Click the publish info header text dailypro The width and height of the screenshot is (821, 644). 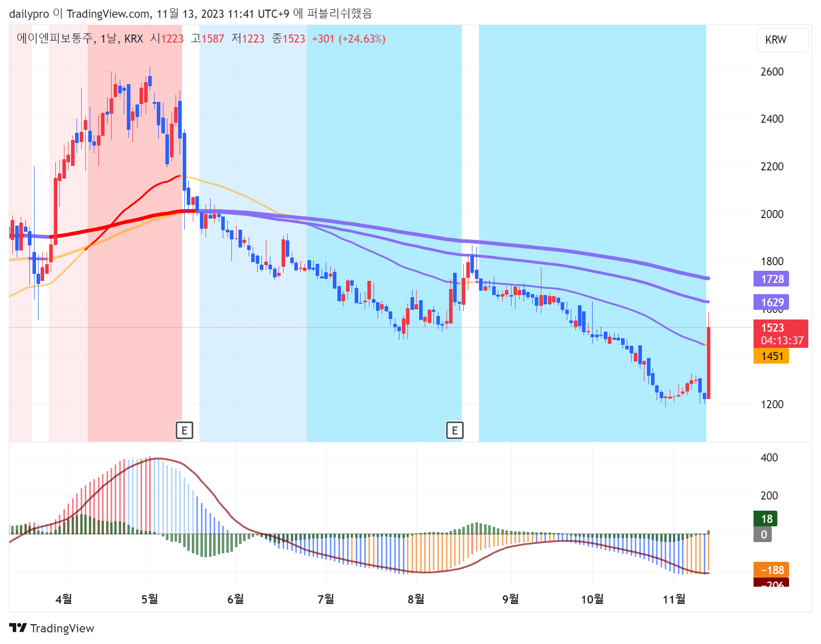click(x=29, y=14)
